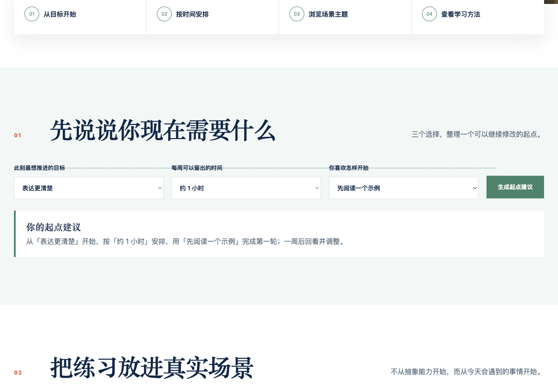Open the 表达更清楚 goal dropdown
This screenshot has height=392, width=558.
pos(89,188)
